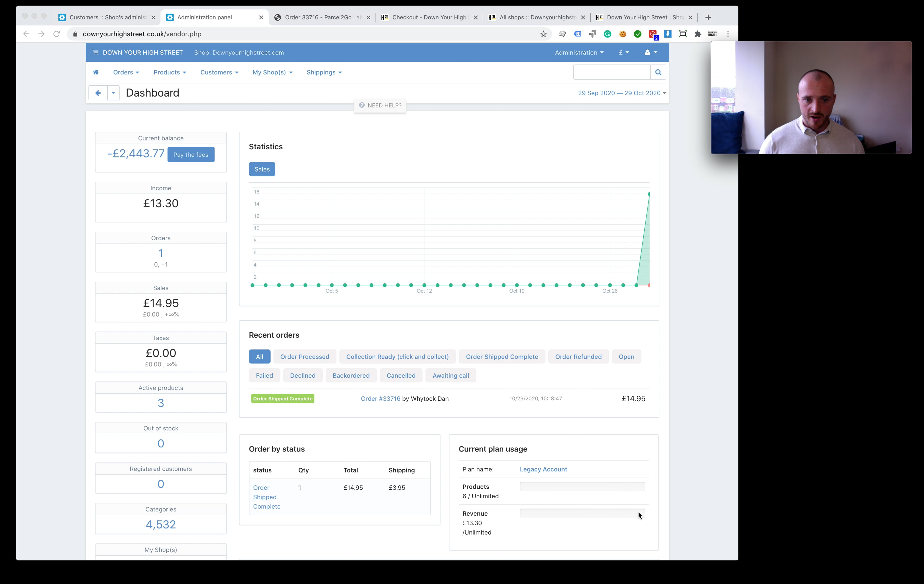Switch to the Checkout tab
The image size is (924, 584).
point(430,17)
